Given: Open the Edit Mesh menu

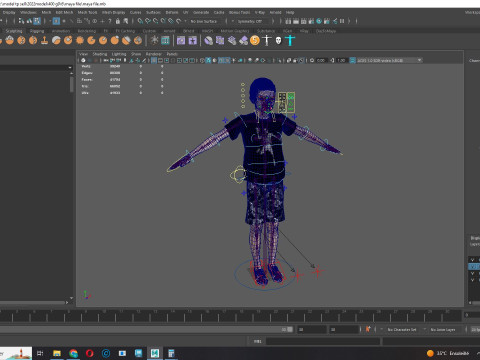Looking at the screenshot, I should 64,12.
